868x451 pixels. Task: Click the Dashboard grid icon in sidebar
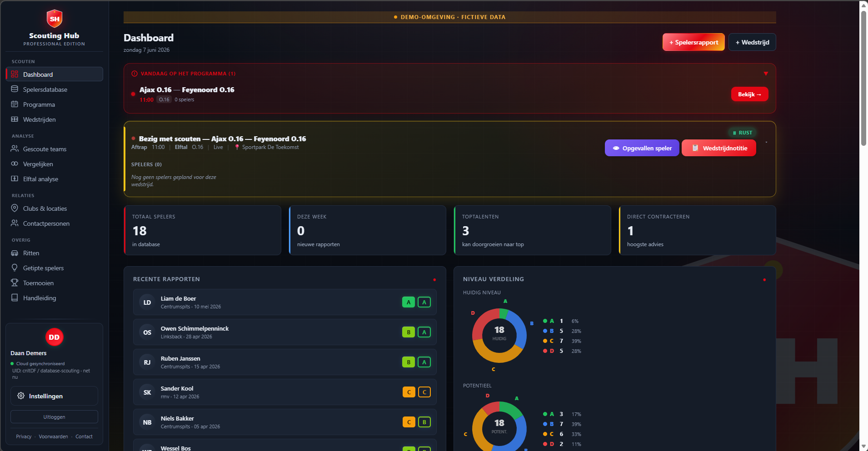pyautogui.click(x=15, y=74)
